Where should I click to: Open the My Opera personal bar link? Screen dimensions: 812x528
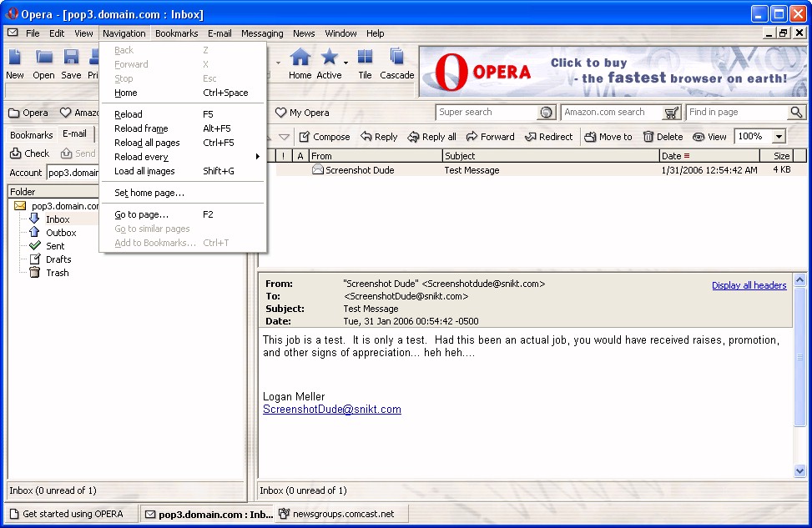[302, 113]
